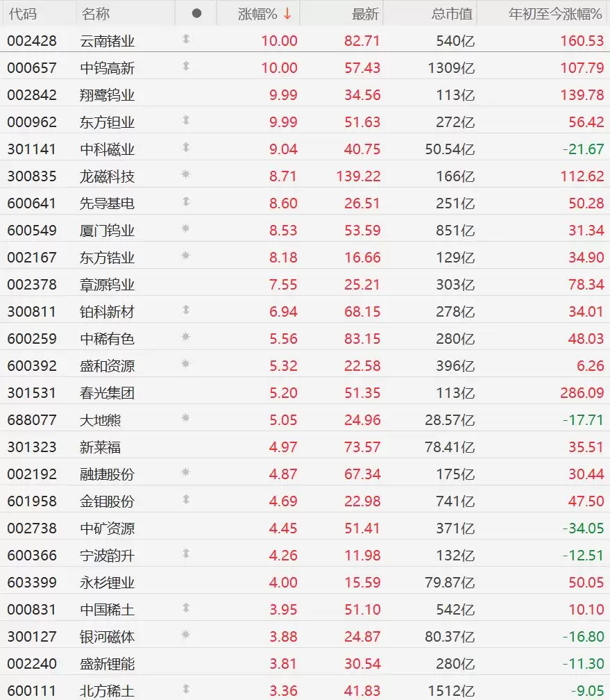Image resolution: width=610 pixels, height=700 pixels.
Task: Click the marker icon in 铂科新材 row
Action: point(186,310)
